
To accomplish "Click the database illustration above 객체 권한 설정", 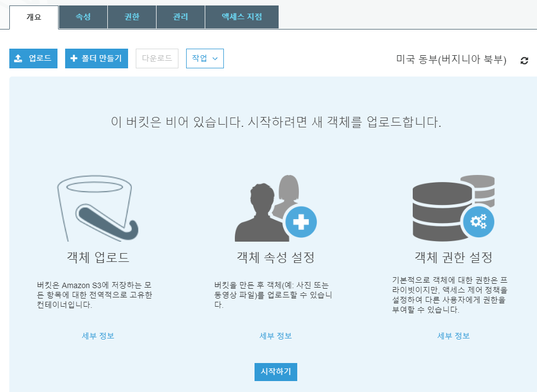I will 453,208.
